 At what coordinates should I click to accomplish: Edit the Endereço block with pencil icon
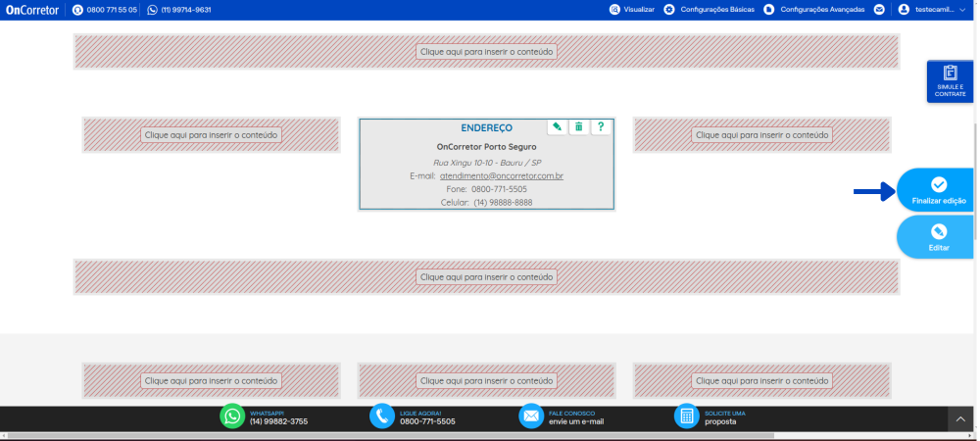(x=557, y=126)
